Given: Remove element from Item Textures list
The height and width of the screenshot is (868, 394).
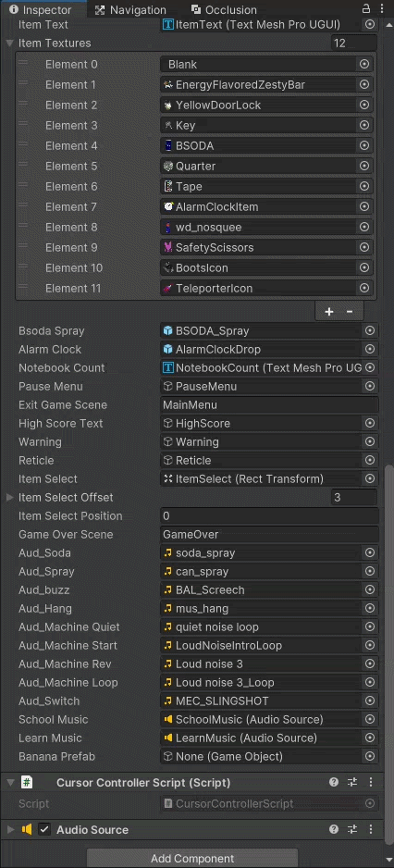Looking at the screenshot, I should coord(350,312).
